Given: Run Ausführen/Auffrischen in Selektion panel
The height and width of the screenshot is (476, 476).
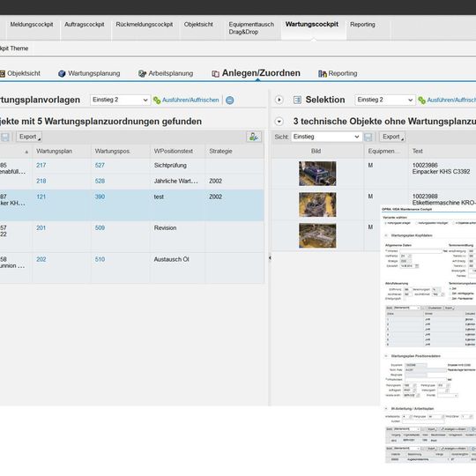Looking at the screenshot, I should point(447,100).
